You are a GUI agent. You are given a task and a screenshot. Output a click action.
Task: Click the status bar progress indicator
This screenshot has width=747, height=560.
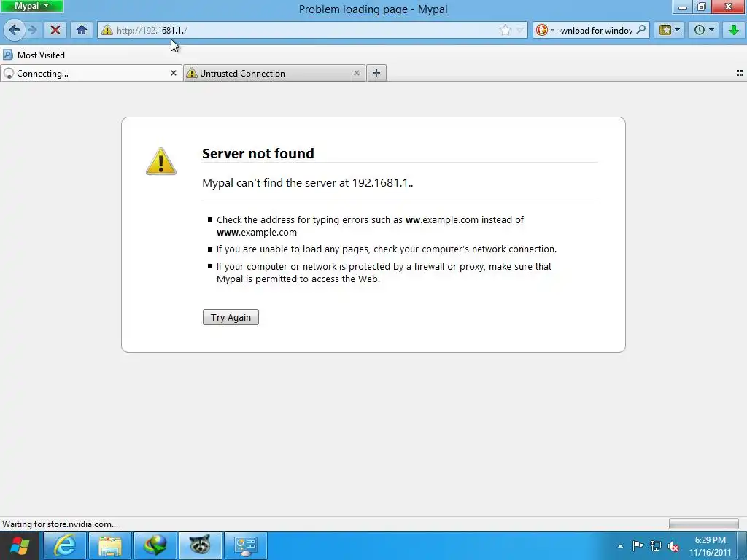(x=703, y=524)
